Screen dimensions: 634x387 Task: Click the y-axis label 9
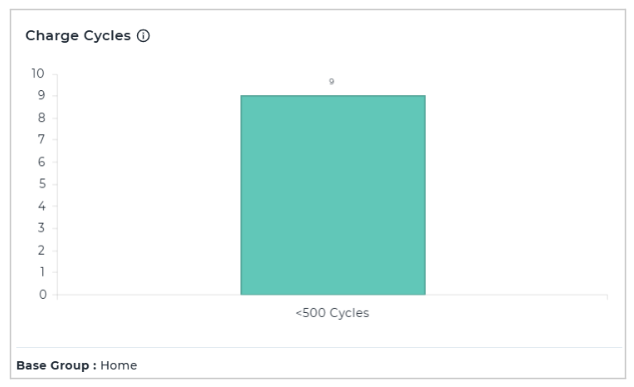pyautogui.click(x=42, y=95)
